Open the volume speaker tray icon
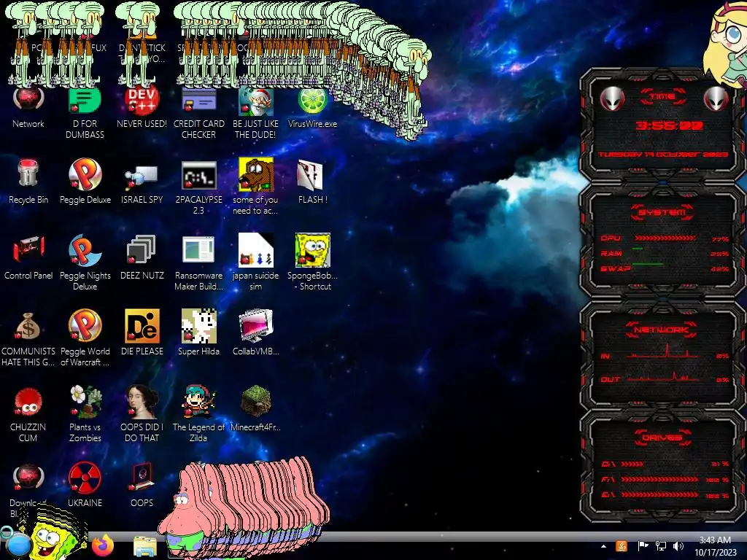747x560 pixels. coord(678,546)
